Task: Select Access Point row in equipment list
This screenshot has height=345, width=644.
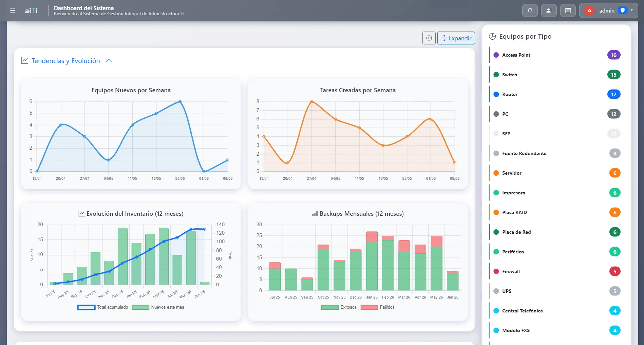Action: [x=556, y=55]
